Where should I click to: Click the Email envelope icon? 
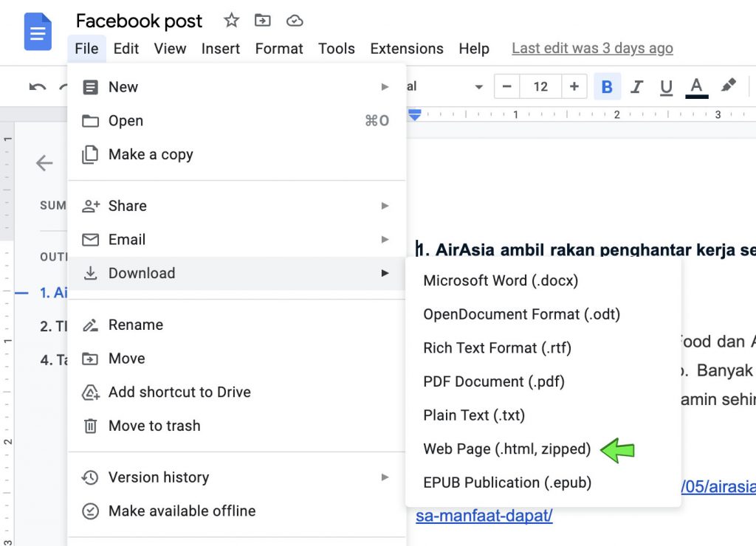90,240
